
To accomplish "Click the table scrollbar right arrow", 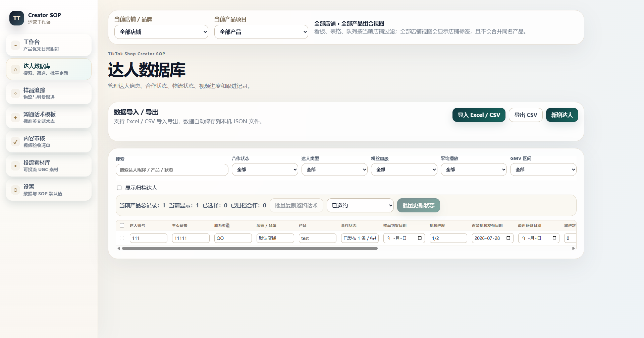I will click(574, 249).
